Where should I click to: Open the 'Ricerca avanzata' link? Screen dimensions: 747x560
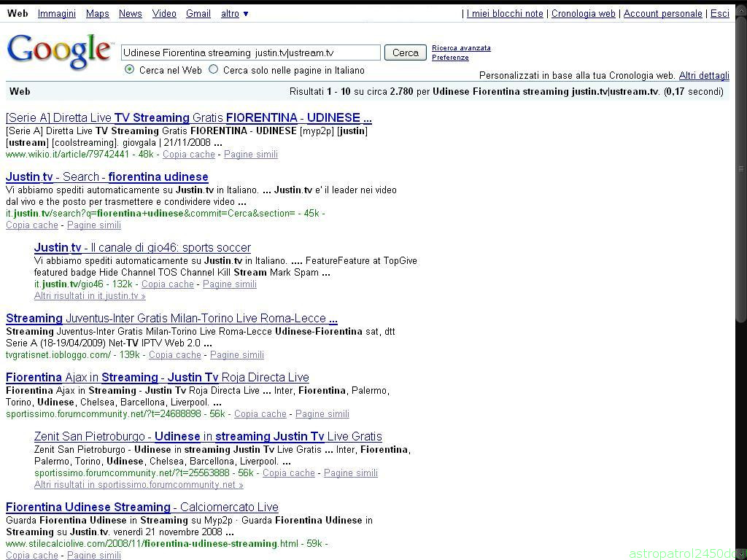[461, 48]
